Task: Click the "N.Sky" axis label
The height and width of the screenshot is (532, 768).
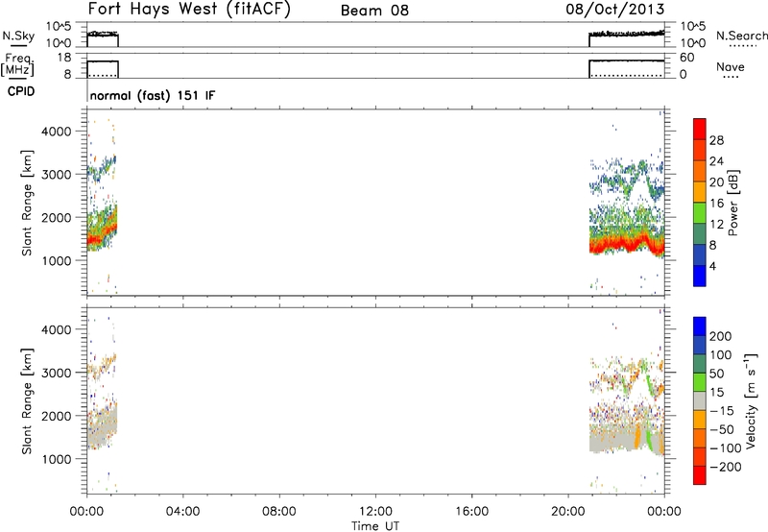Action: (x=18, y=36)
